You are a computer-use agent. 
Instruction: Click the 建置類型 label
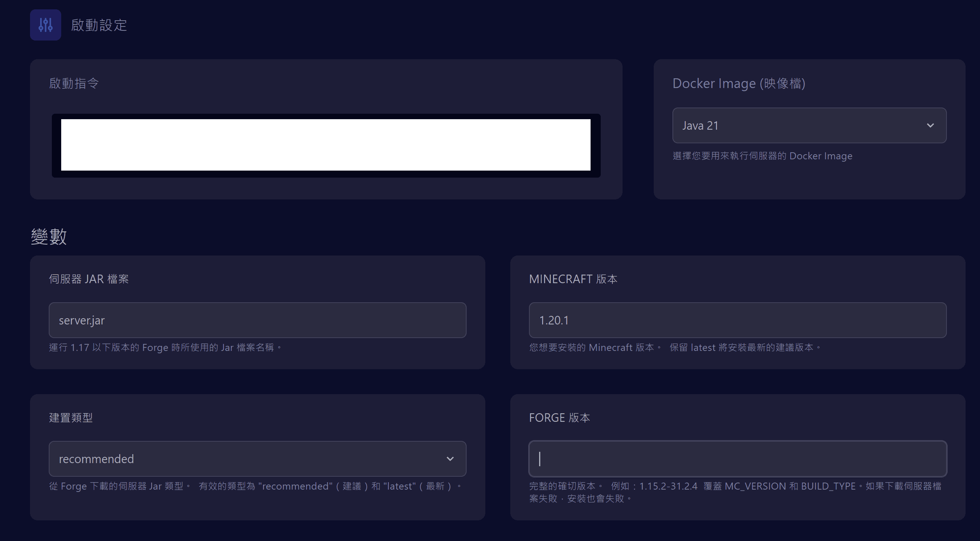coord(71,418)
